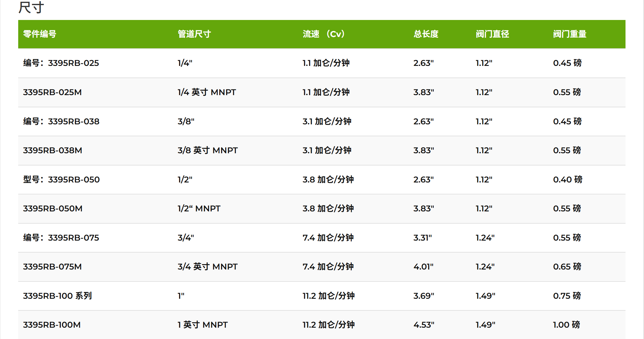This screenshot has height=339, width=644.
Task: Click flow rate 11.2 加仑/分钟 for 3395RB-100M
Action: 328,325
